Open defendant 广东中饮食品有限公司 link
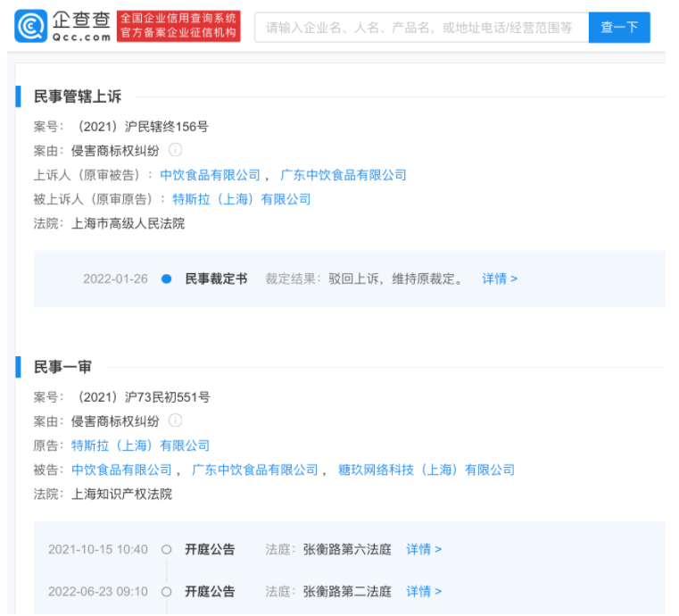 coord(255,470)
